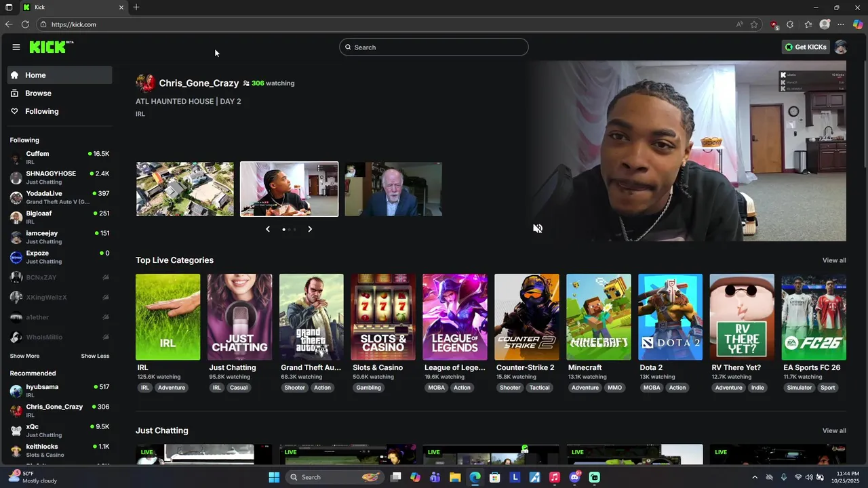The height and width of the screenshot is (488, 868).
Task: Open YodadaLive channel in sidebar
Action: point(60,197)
